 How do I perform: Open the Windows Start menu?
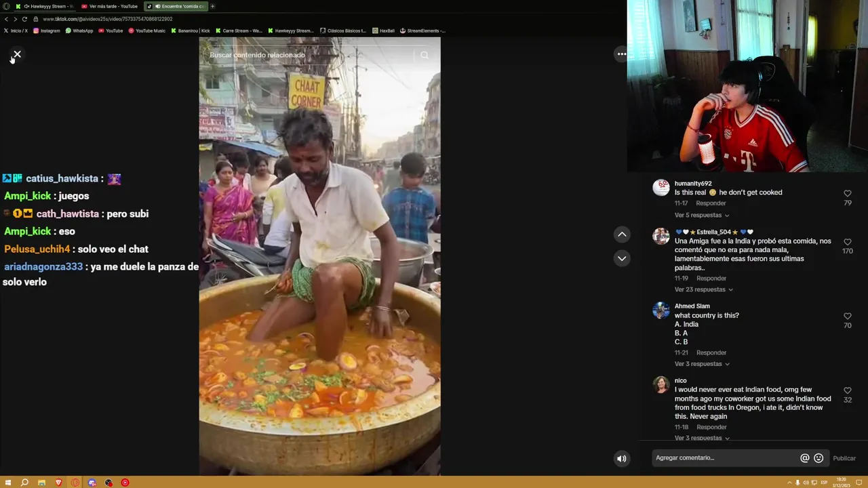pos(8,483)
